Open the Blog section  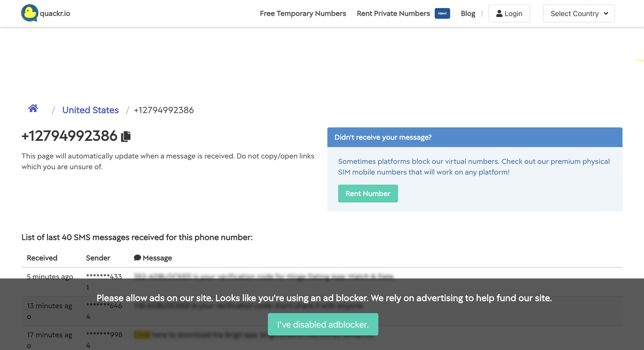468,13
